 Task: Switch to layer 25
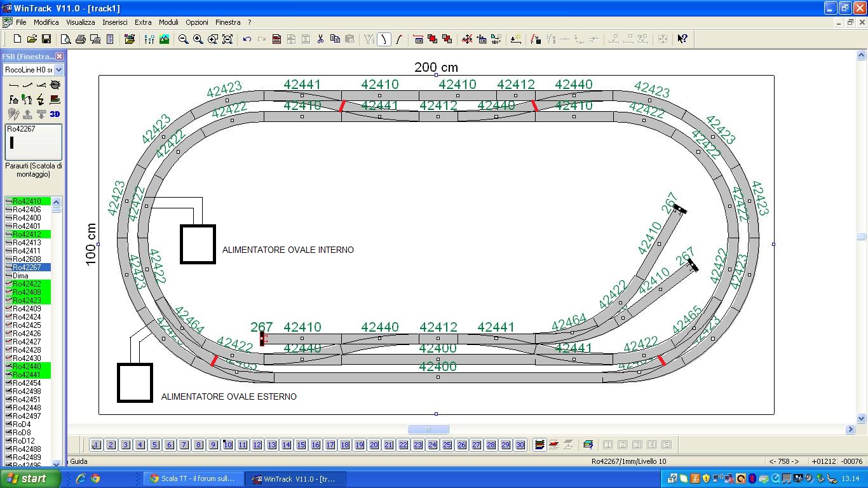coord(447,445)
